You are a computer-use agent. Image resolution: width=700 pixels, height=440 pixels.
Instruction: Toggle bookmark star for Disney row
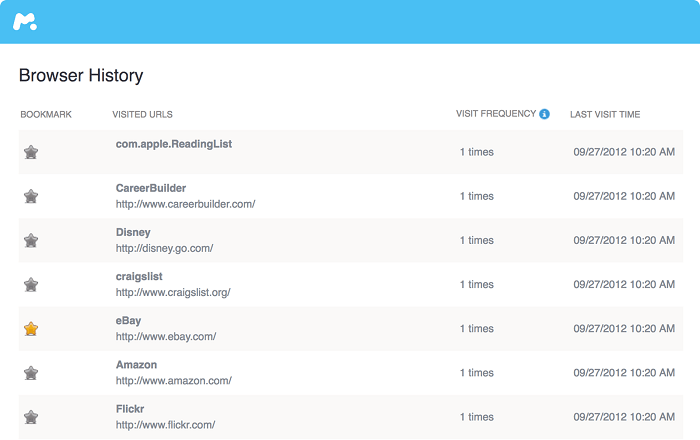(x=31, y=241)
